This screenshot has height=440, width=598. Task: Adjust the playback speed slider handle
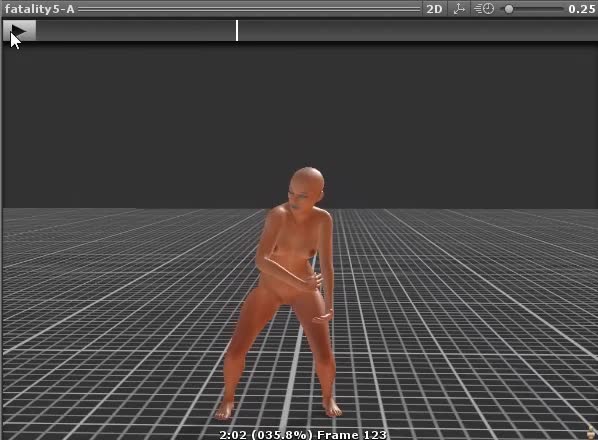pos(509,9)
